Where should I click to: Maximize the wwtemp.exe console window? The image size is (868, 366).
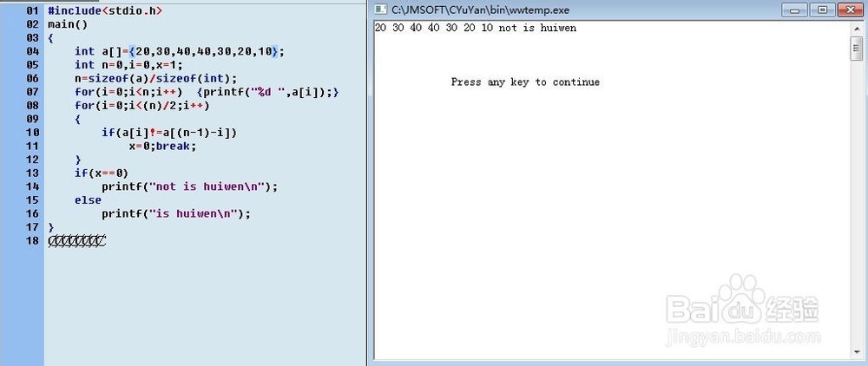824,10
